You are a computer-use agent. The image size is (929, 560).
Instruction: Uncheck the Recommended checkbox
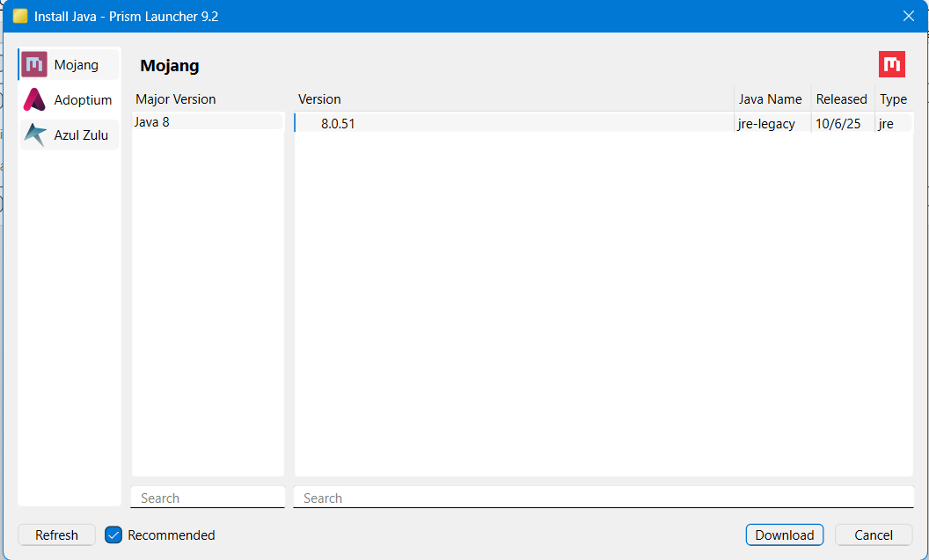[113, 535]
